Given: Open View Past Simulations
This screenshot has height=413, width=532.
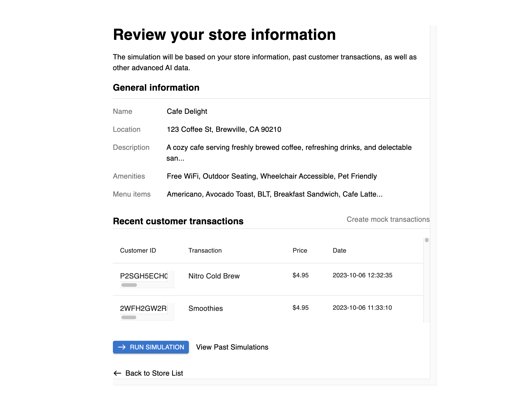Looking at the screenshot, I should pos(232,347).
